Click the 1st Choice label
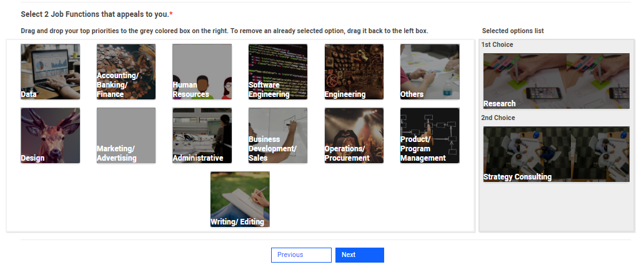The height and width of the screenshot is (267, 644). [x=497, y=44]
